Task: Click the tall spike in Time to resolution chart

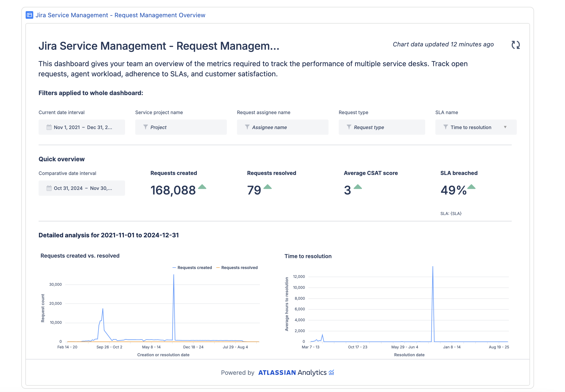Action: (433, 267)
